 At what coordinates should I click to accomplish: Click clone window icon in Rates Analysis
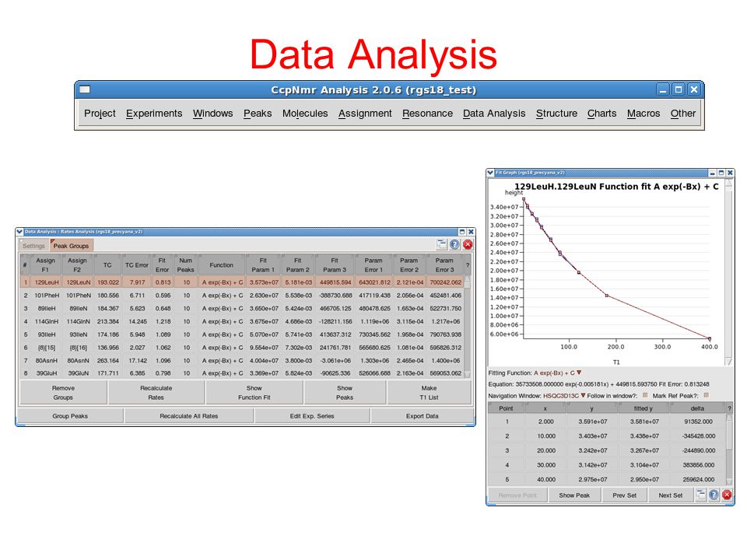pyautogui.click(x=442, y=244)
